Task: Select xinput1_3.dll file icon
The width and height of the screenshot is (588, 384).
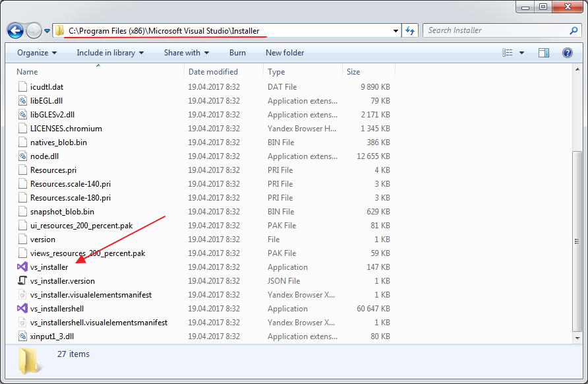Action: click(22, 336)
